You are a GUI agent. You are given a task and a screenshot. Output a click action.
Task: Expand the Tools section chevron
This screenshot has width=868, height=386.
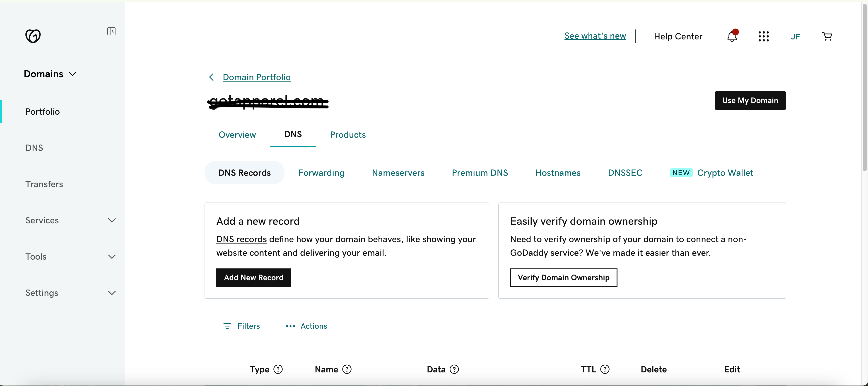tap(112, 257)
